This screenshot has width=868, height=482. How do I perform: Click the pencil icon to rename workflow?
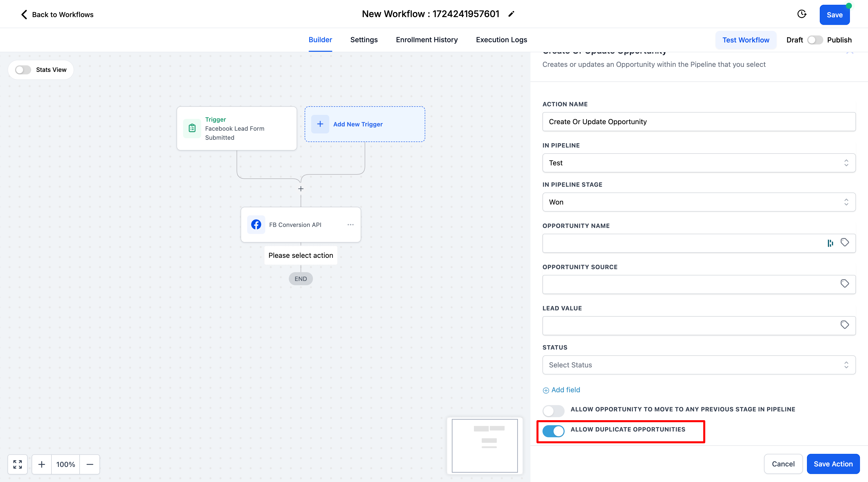[511, 14]
